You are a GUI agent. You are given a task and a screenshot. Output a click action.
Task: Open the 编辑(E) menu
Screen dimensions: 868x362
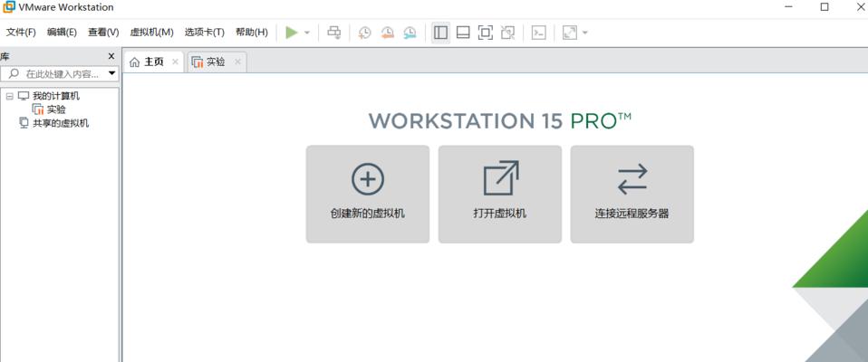pyautogui.click(x=62, y=32)
